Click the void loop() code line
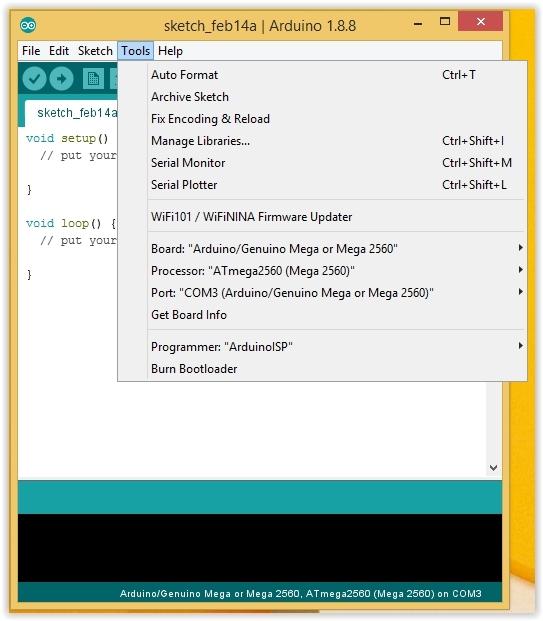 pyautogui.click(x=71, y=224)
